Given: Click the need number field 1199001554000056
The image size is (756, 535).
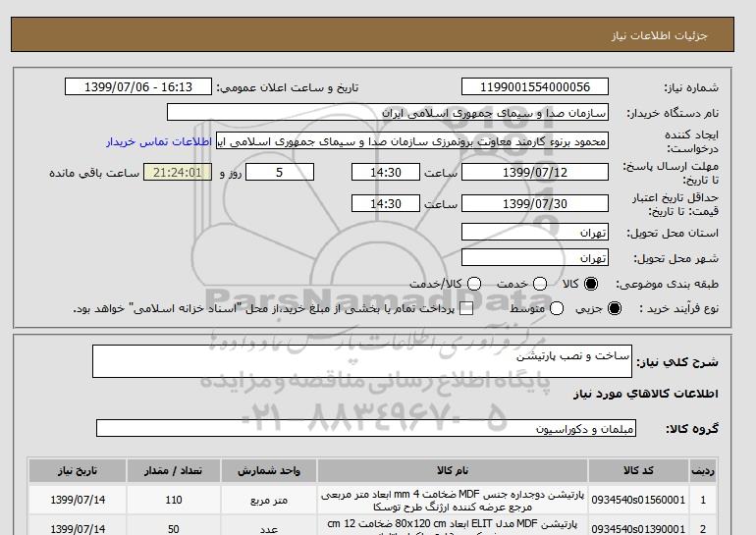Looking at the screenshot, I should 535,86.
